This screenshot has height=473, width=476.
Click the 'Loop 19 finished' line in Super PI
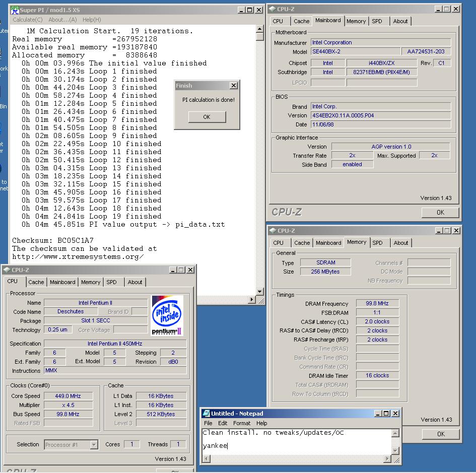[x=91, y=217]
